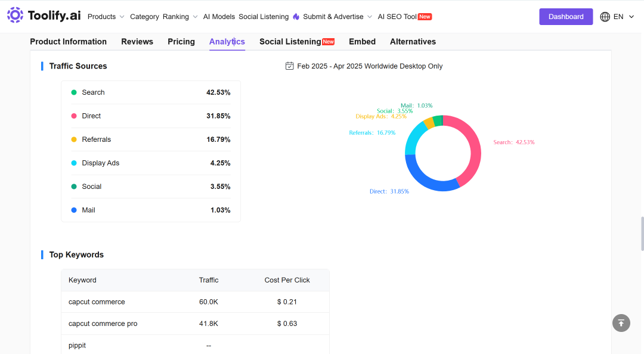Click the capcut commerce keyword cell
The height and width of the screenshot is (354, 644).
point(97,302)
